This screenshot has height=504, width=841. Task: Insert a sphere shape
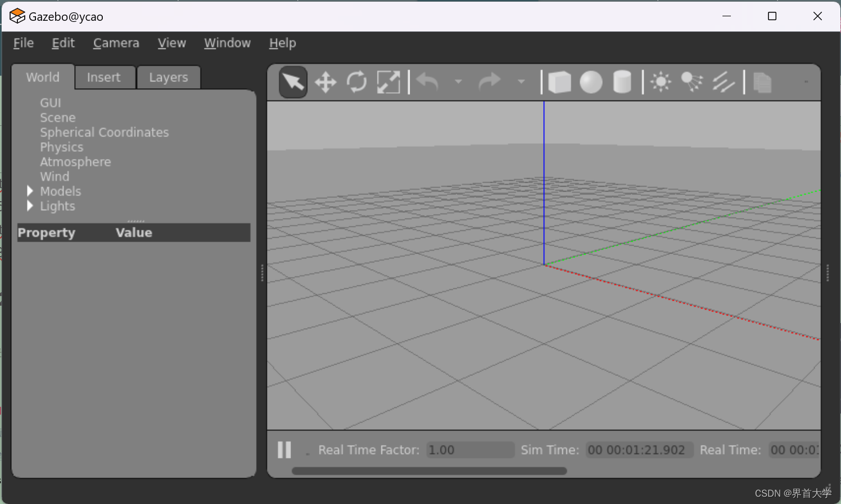pos(591,82)
